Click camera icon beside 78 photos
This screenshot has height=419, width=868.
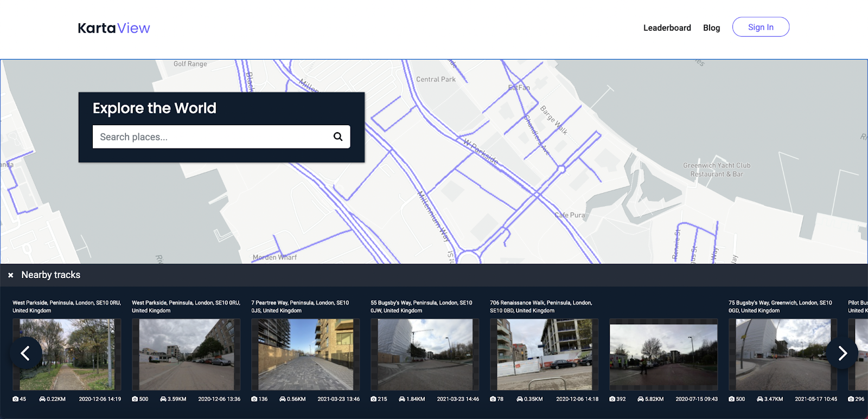point(493,399)
